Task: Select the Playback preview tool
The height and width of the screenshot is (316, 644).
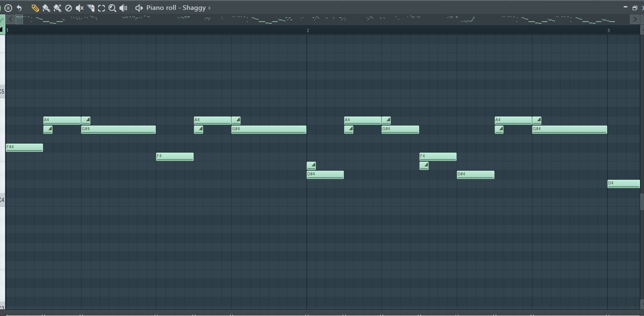Action: coord(123,7)
